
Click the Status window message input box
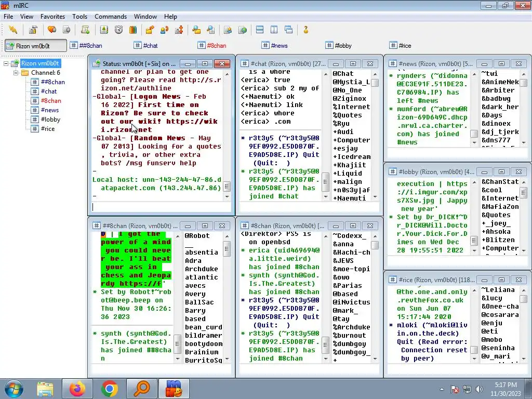pyautogui.click(x=161, y=207)
